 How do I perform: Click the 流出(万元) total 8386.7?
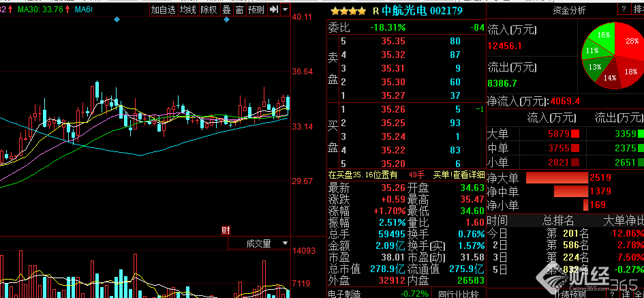click(502, 83)
